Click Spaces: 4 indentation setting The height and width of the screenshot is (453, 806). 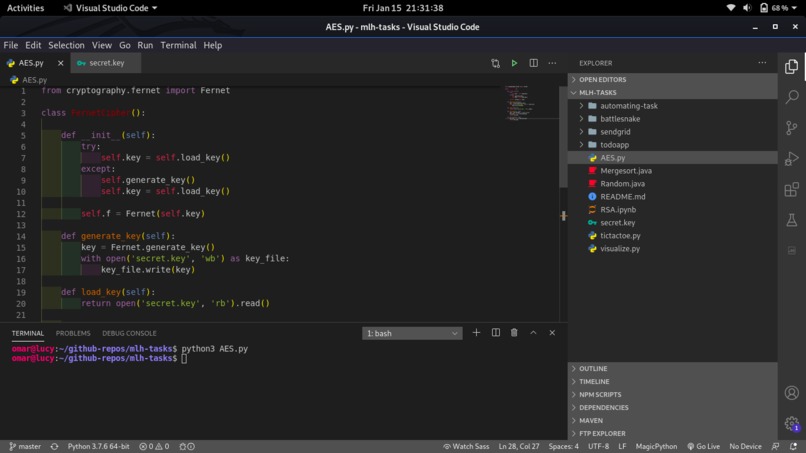563,446
